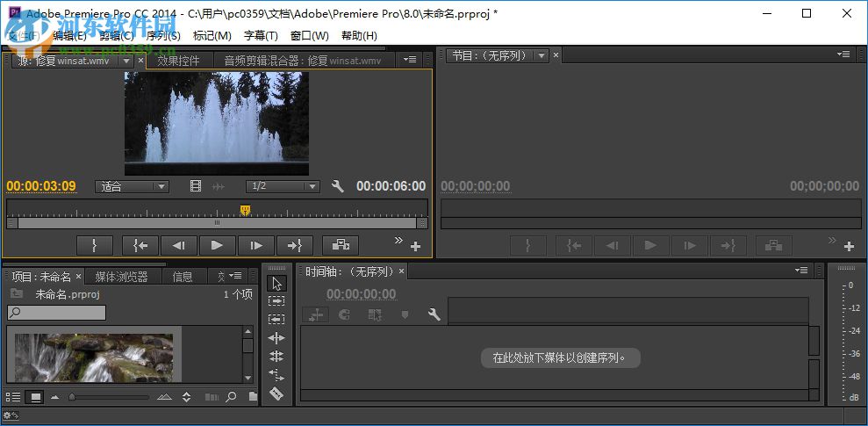The image size is (868, 426).
Task: Click the Project panel search field
Action: (x=56, y=313)
